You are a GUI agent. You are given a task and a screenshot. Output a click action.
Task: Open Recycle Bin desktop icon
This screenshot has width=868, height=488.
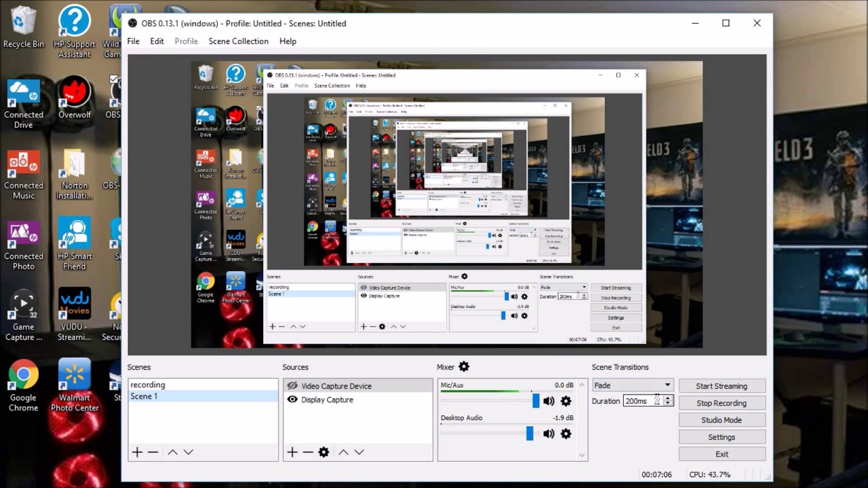pos(23,27)
